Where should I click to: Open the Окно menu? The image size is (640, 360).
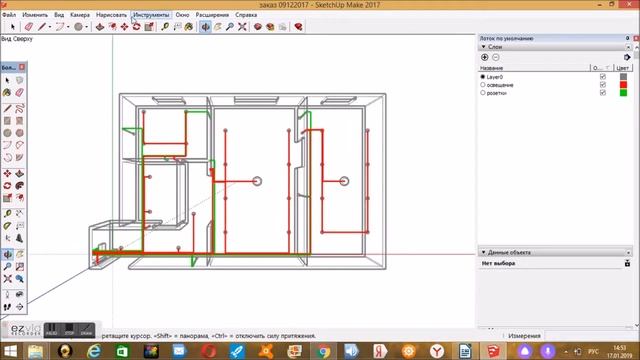click(182, 15)
